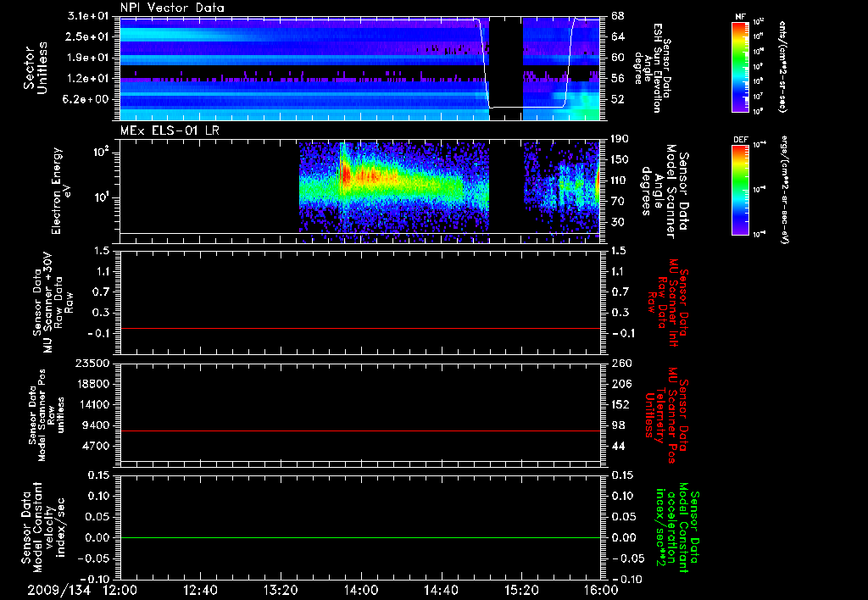Click the 'DEF' label above the color bar
This screenshot has height=600, width=868.
[x=741, y=140]
